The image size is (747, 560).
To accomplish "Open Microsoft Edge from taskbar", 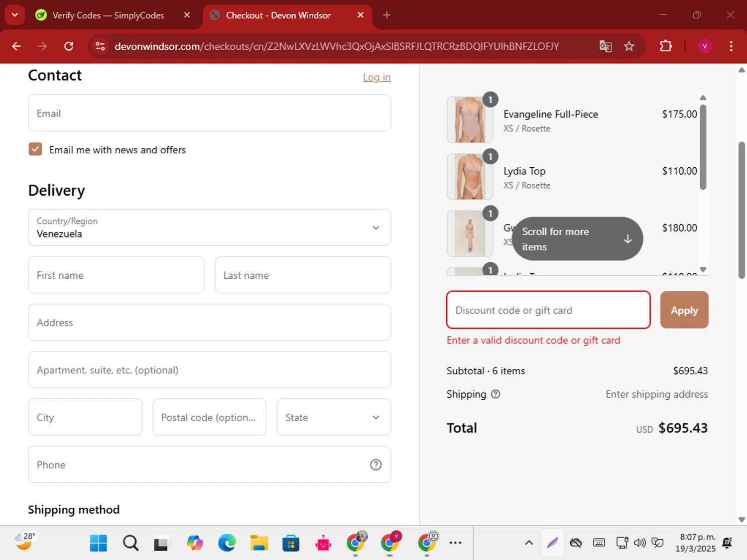I will coord(227,543).
